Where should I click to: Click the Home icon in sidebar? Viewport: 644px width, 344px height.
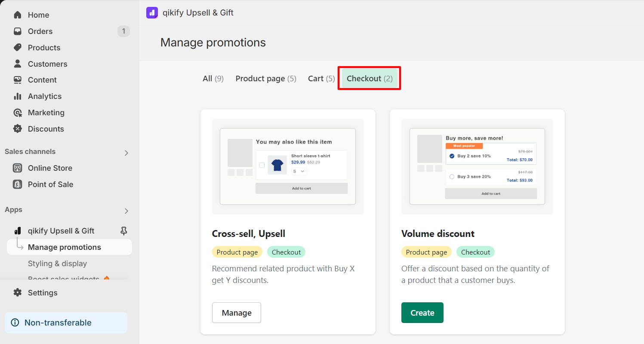18,15
